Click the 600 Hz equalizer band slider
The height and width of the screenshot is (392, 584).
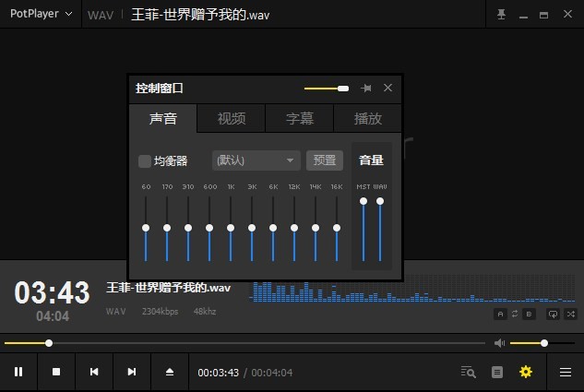coord(209,228)
